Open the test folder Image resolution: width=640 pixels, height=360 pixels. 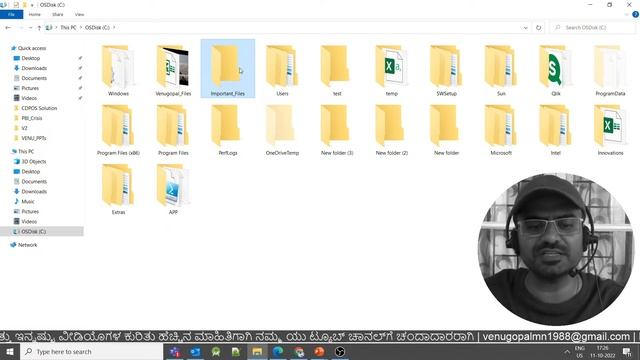337,69
